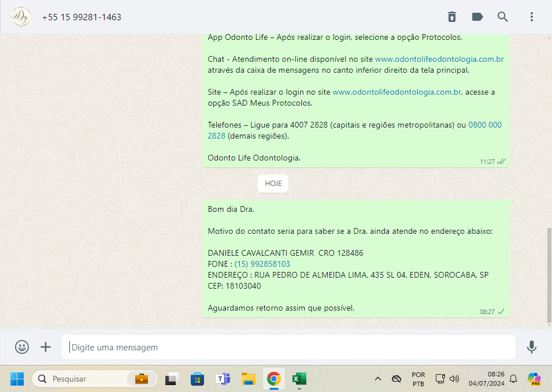This screenshot has width=552, height=392.
Task: Click the 08:27 message timestamp
Action: click(487, 312)
